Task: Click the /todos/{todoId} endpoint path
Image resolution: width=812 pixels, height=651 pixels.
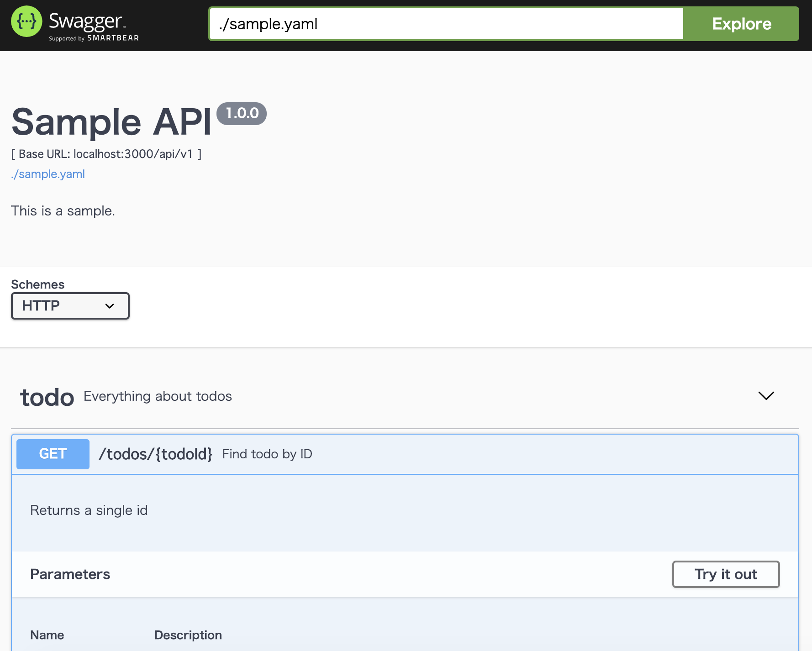Action: click(x=156, y=454)
